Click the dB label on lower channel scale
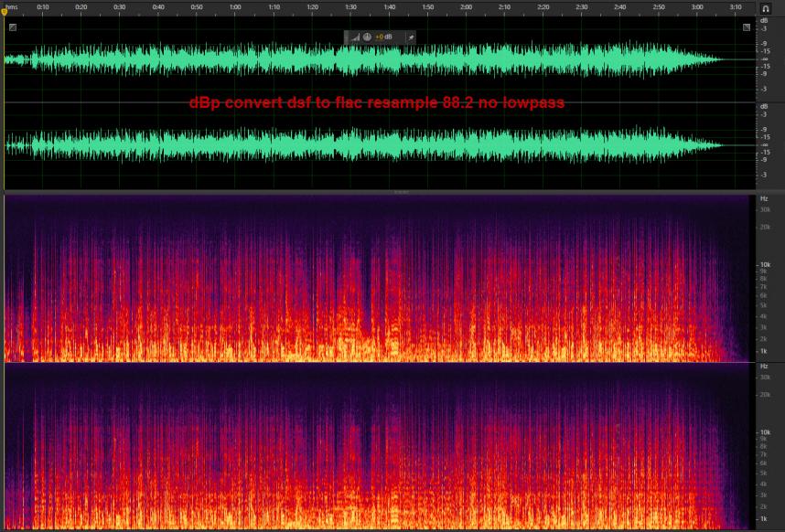785x532 pixels. 764,107
